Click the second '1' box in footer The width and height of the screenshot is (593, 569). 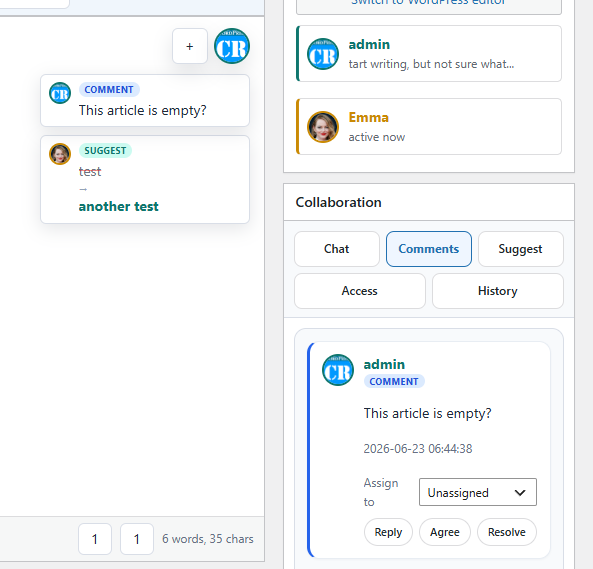click(137, 539)
